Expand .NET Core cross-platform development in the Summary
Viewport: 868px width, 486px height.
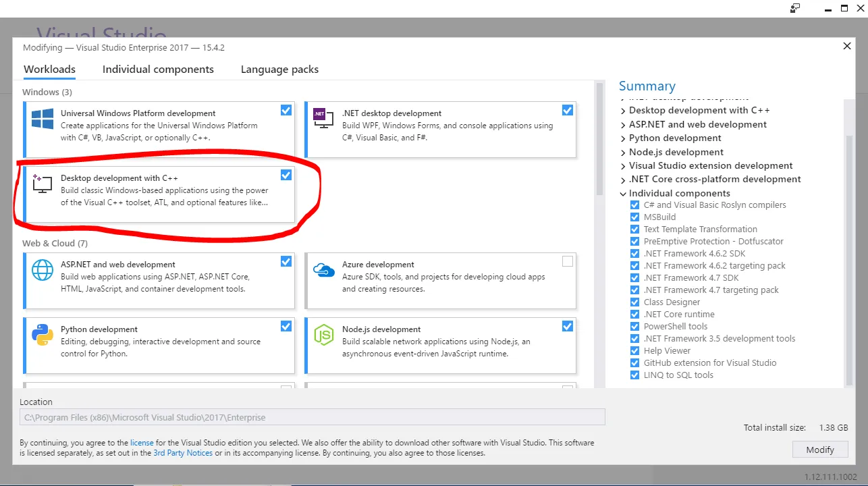[x=623, y=180]
